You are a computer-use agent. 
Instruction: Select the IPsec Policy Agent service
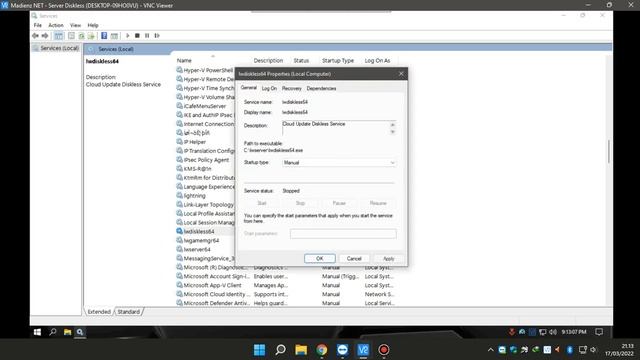(206, 160)
